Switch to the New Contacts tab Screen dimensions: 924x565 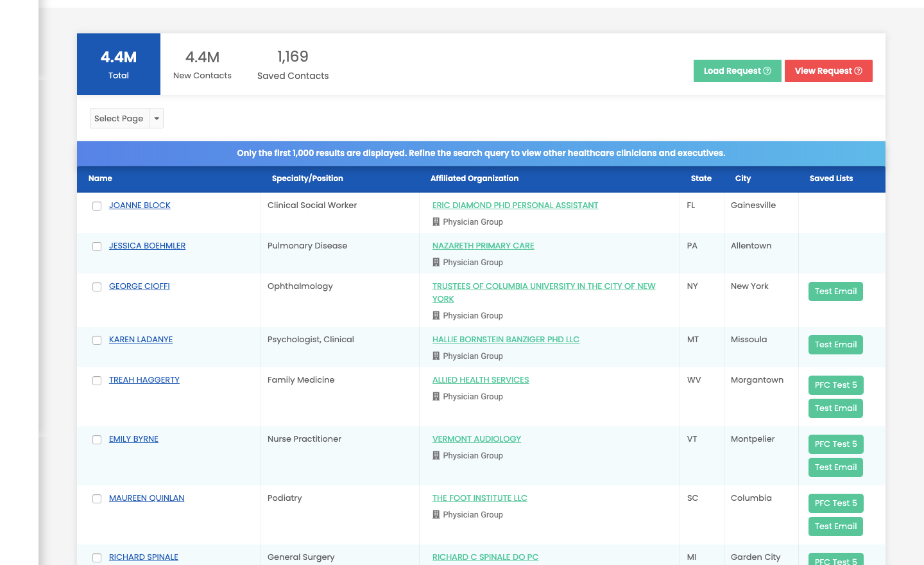point(202,65)
